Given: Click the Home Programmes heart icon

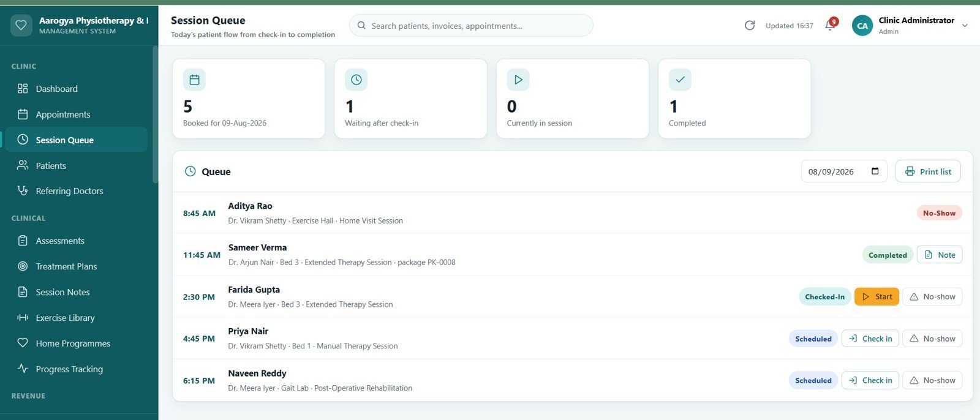Looking at the screenshot, I should pos(23,343).
